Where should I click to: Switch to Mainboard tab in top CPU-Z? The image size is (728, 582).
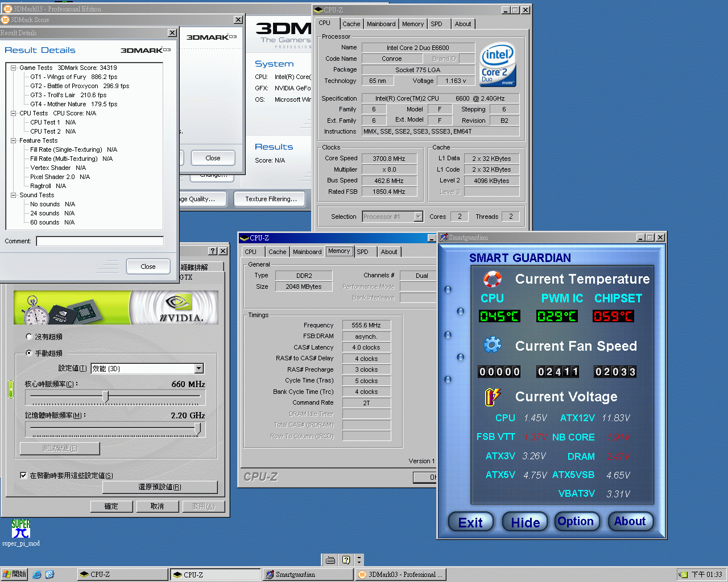coord(381,24)
